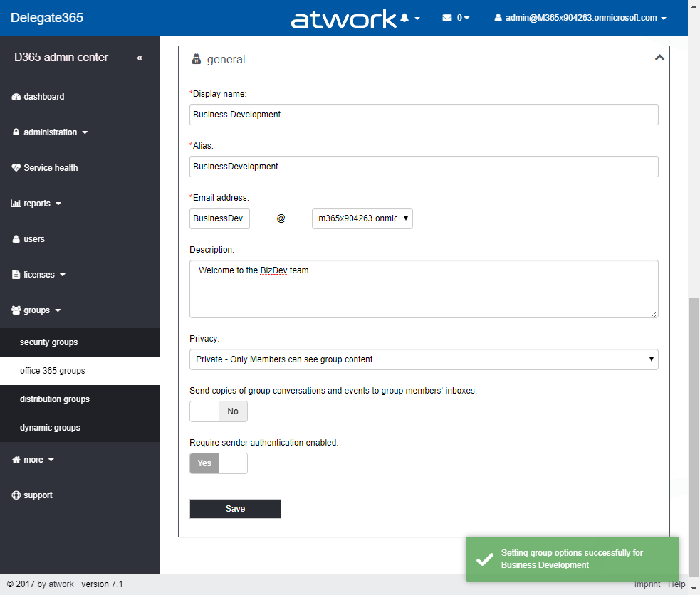
Task: Open the email domain dropdown
Action: click(362, 218)
